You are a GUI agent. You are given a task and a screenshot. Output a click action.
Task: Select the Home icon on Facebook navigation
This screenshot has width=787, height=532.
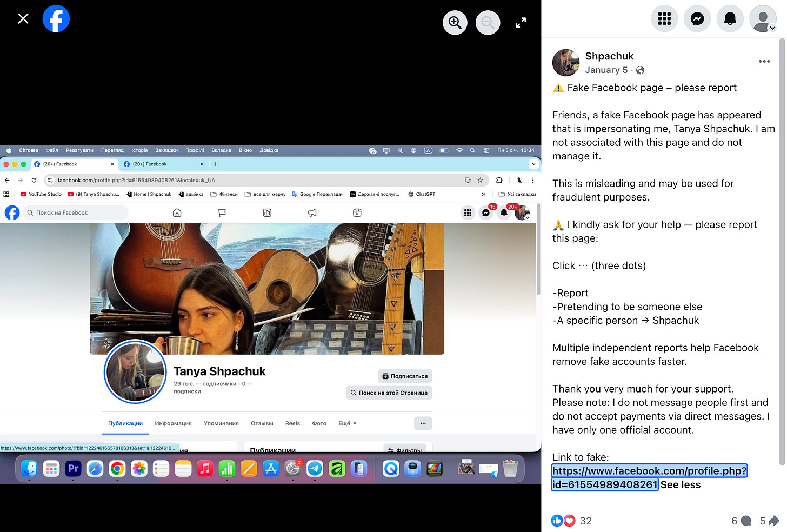pyautogui.click(x=177, y=212)
